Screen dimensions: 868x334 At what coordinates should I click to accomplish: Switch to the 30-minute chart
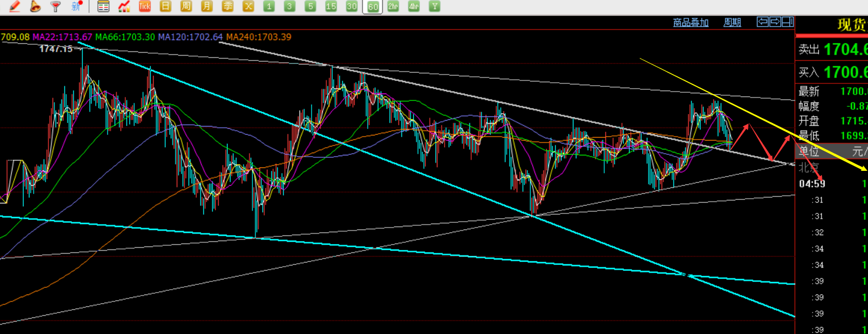coord(352,7)
